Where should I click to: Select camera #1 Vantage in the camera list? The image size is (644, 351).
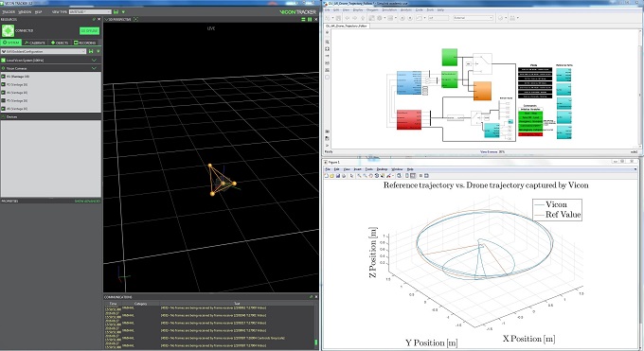(x=51, y=77)
